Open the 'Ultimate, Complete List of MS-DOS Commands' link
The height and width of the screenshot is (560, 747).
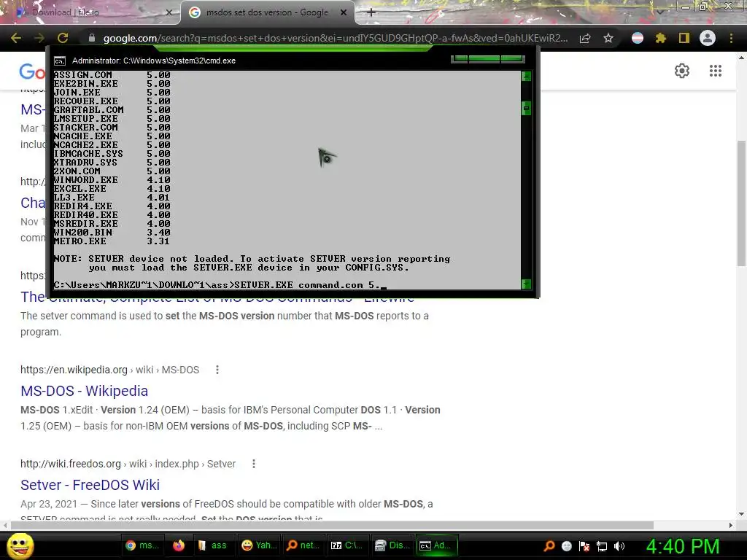point(217,300)
